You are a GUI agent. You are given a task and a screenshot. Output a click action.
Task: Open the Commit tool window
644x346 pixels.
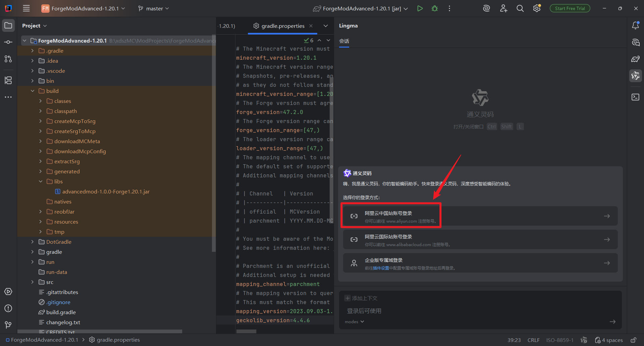tap(8, 42)
